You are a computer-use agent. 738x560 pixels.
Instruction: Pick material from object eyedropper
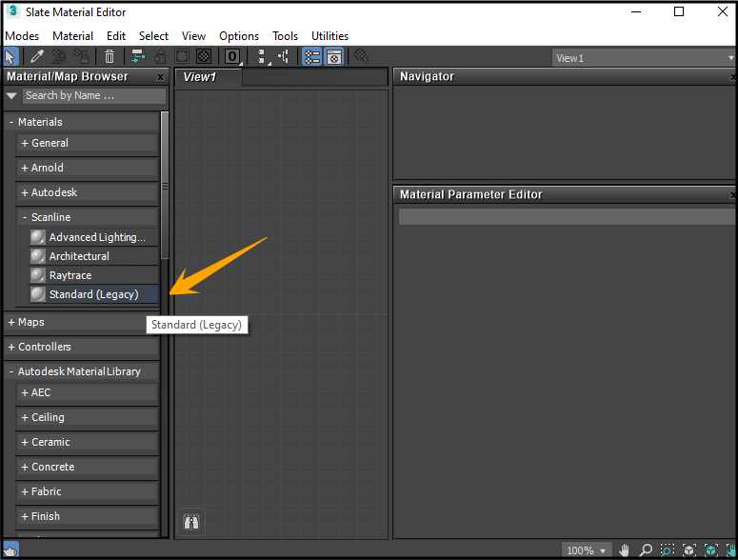(x=37, y=57)
